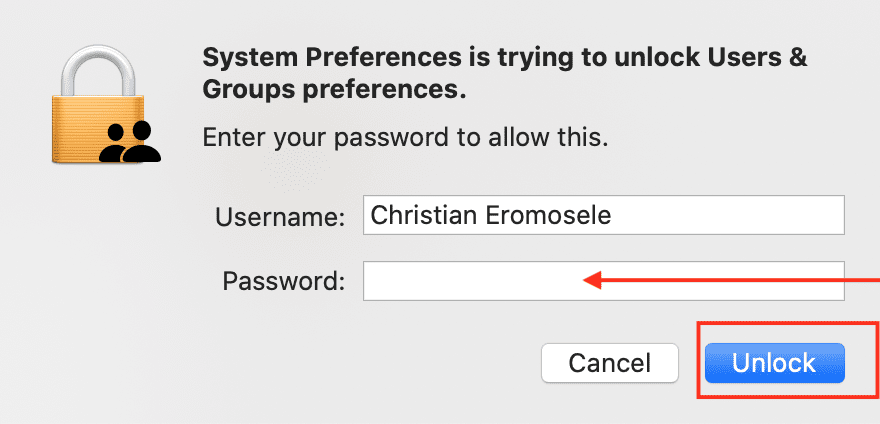Viewport: 880px width, 424px height.
Task: Click the "Enter your password to allow this" text
Action: (405, 137)
